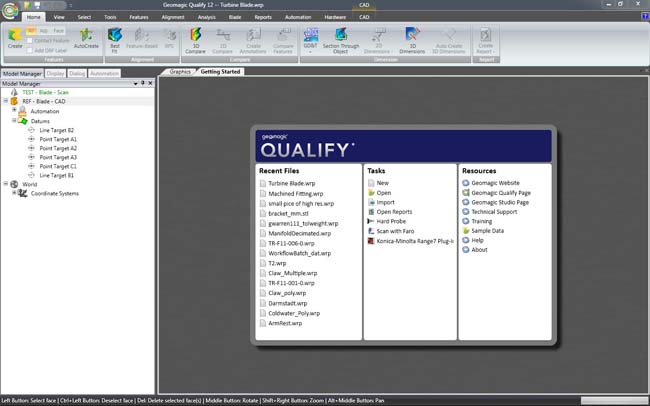Open recent file Claw_poly.wrp

click(287, 293)
